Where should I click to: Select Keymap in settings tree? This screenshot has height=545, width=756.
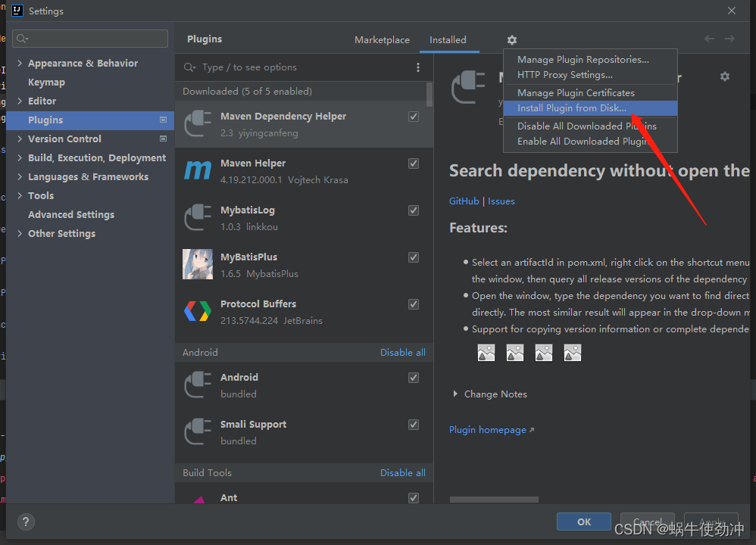pyautogui.click(x=46, y=83)
